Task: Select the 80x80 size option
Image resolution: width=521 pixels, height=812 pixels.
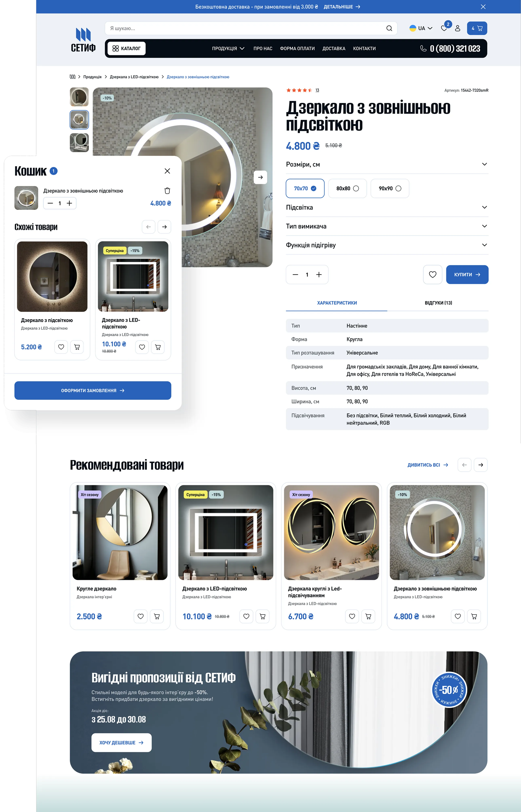Action: point(347,188)
